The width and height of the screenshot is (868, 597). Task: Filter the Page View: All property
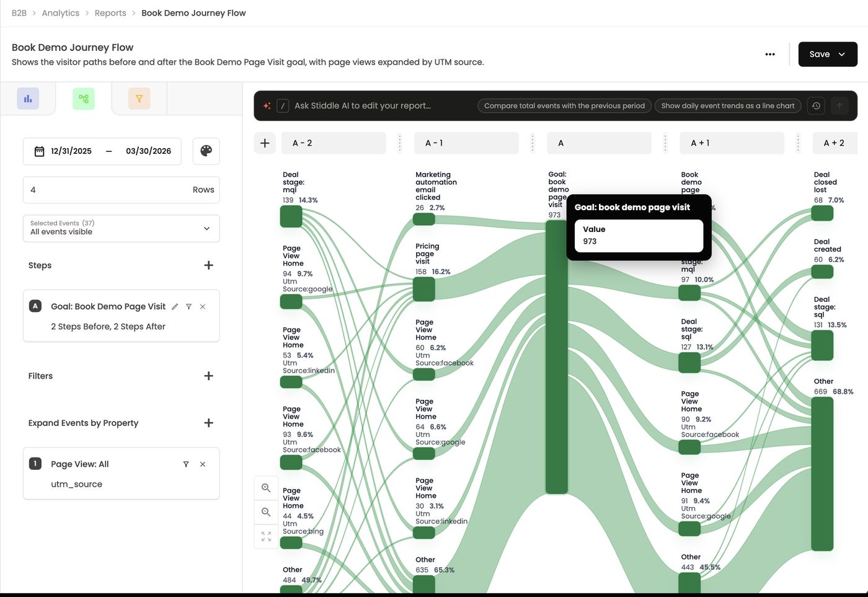(186, 464)
